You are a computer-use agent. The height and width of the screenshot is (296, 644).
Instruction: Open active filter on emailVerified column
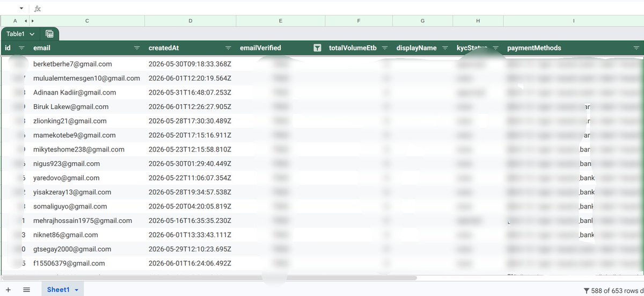point(318,48)
